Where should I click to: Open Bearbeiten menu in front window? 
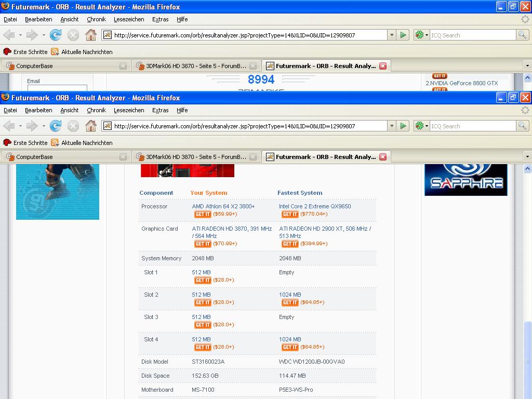click(38, 110)
